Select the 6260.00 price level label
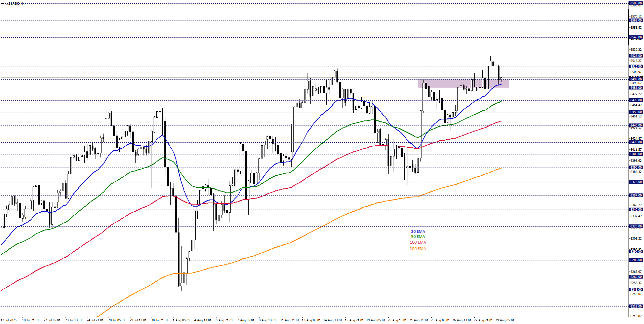 (636, 277)
